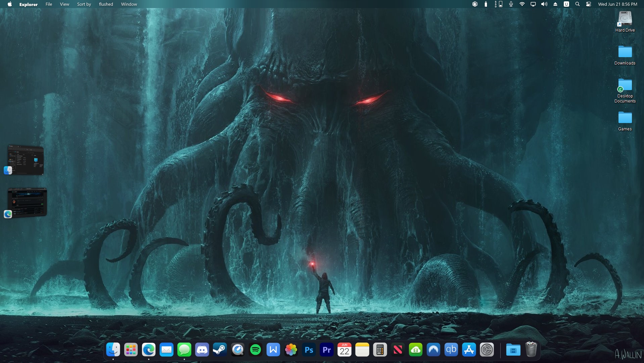
Task: Open Steam from the dock
Action: click(220, 350)
